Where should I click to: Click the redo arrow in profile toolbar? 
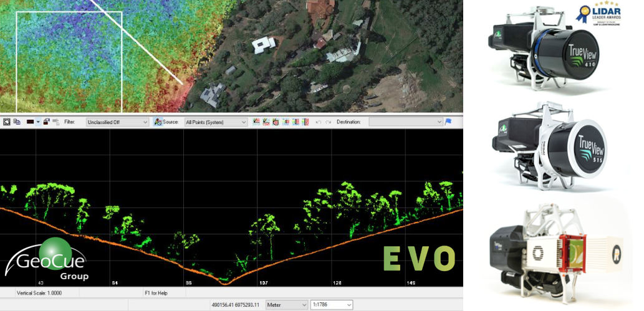point(328,122)
